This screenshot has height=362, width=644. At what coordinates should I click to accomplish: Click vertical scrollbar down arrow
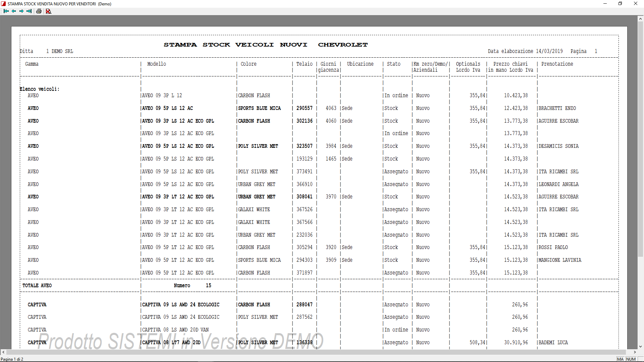(x=640, y=347)
